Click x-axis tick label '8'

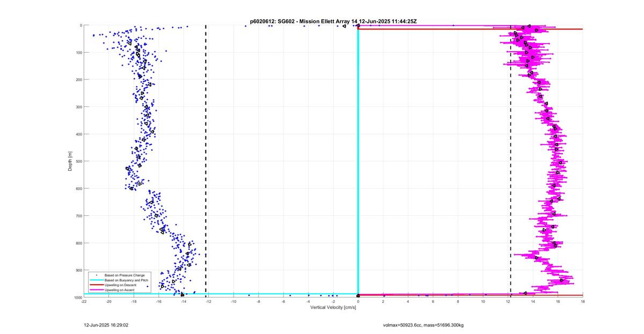tap(458, 302)
